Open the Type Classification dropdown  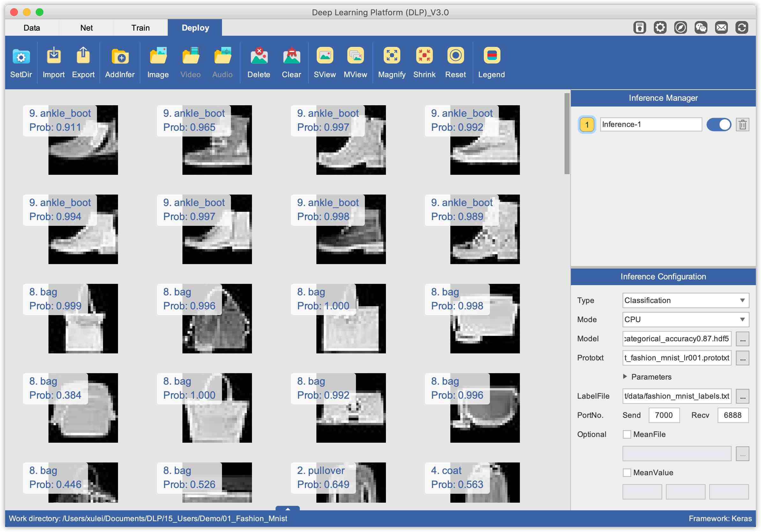pos(685,300)
